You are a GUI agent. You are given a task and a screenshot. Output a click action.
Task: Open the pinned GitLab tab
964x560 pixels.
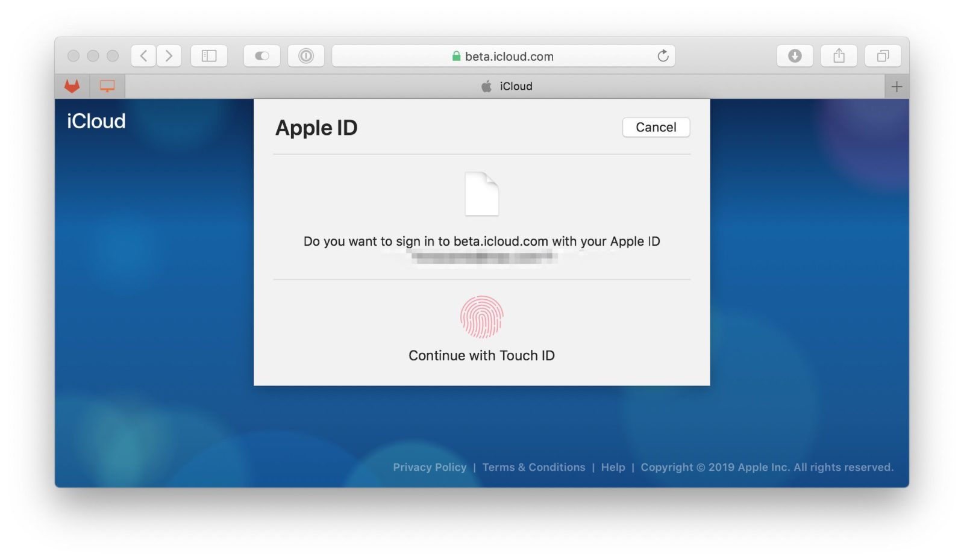pos(72,86)
